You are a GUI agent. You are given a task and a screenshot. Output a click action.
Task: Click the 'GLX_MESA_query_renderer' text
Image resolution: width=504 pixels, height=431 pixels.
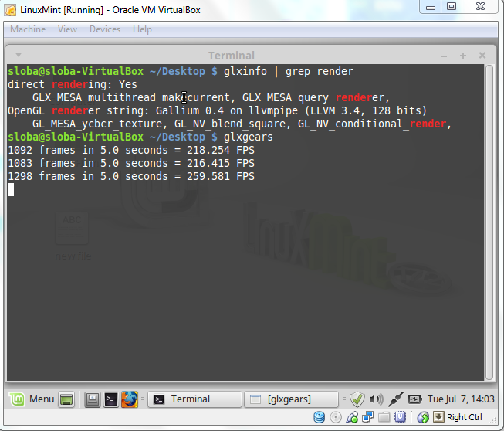pyautogui.click(x=316, y=98)
